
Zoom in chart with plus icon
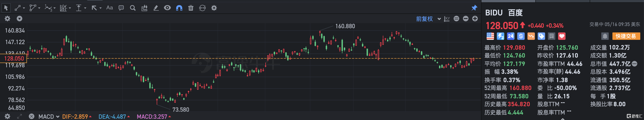(x=475, y=19)
